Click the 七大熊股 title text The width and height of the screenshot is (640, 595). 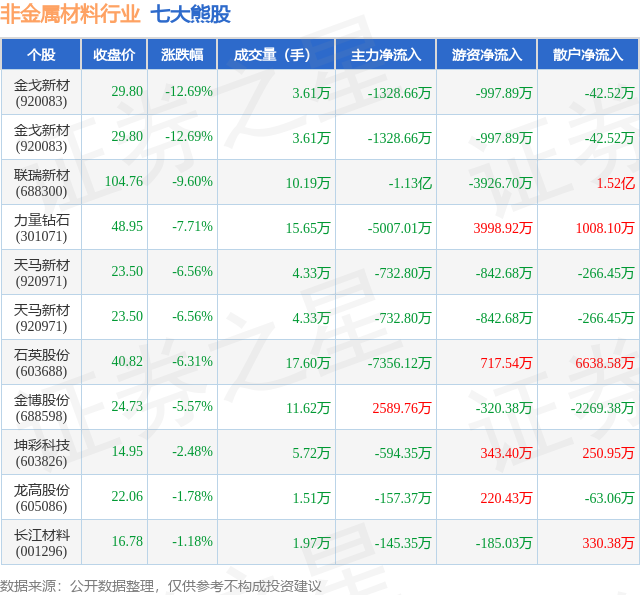click(x=190, y=14)
